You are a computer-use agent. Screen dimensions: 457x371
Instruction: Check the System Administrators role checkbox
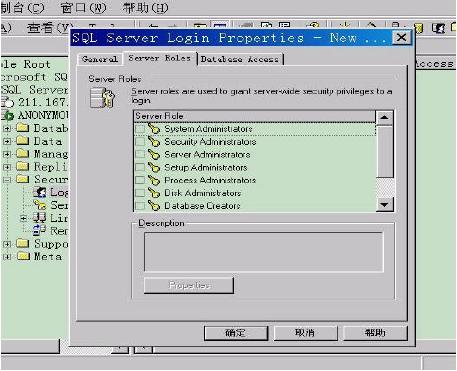(140, 129)
